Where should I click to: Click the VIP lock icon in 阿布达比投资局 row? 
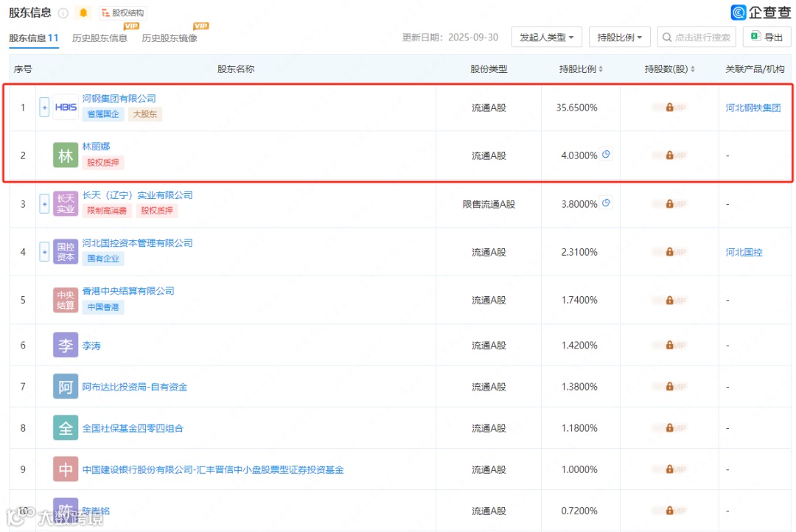(669, 387)
